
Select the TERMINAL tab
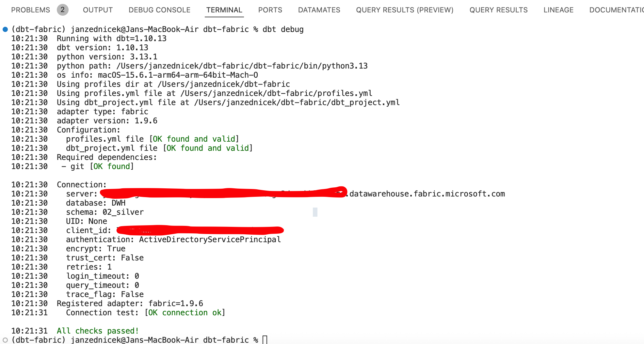[224, 10]
